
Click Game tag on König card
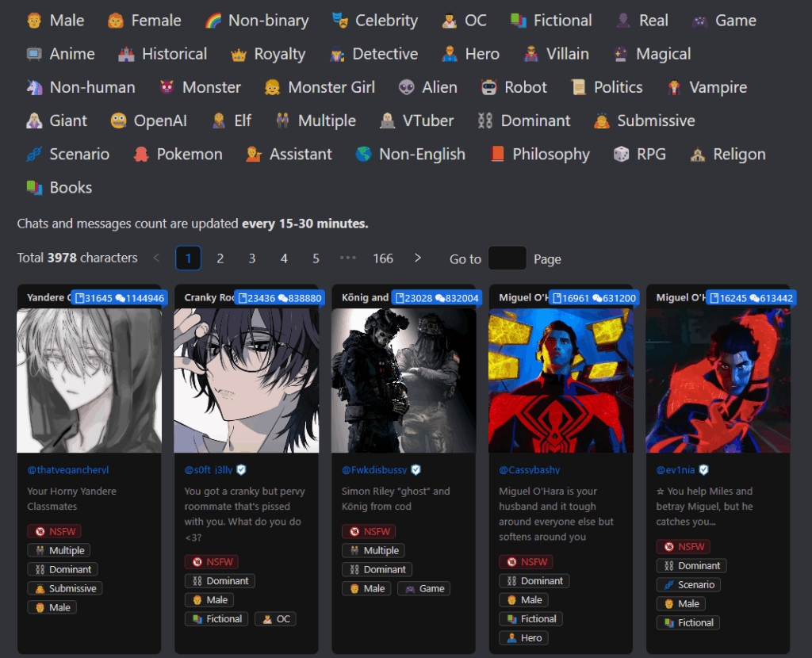pyautogui.click(x=424, y=588)
